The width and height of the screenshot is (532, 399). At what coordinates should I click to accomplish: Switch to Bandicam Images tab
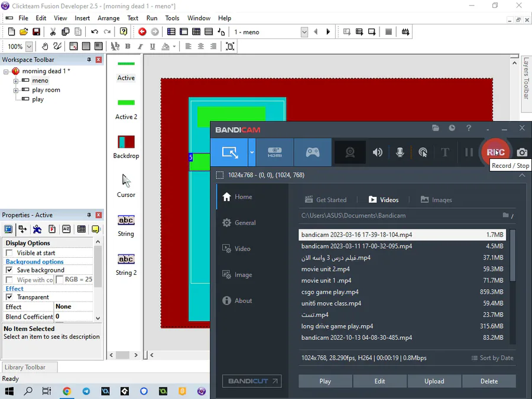(x=436, y=200)
